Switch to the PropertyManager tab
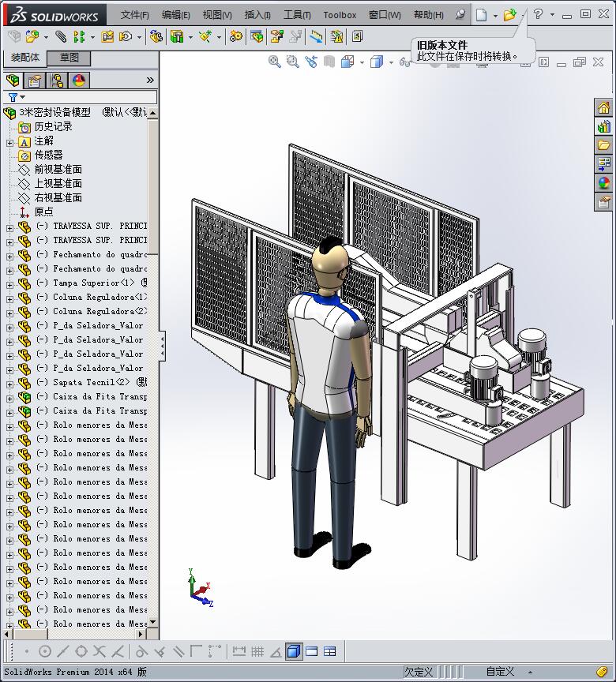This screenshot has width=616, height=682. [35, 81]
